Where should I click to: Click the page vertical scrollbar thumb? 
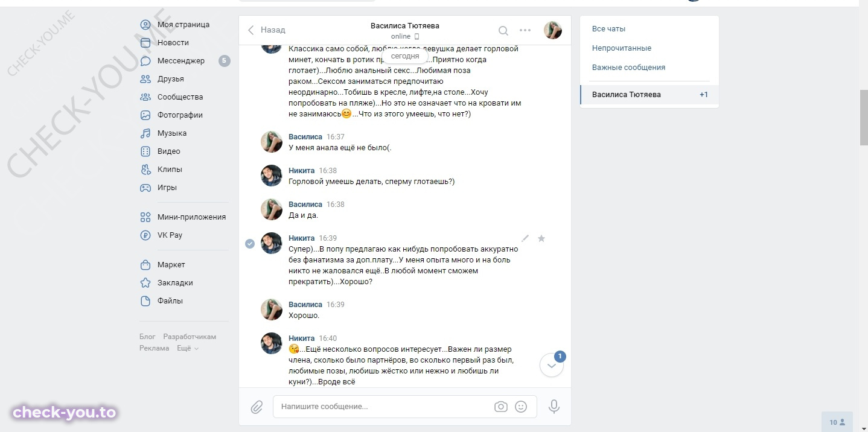(x=863, y=118)
